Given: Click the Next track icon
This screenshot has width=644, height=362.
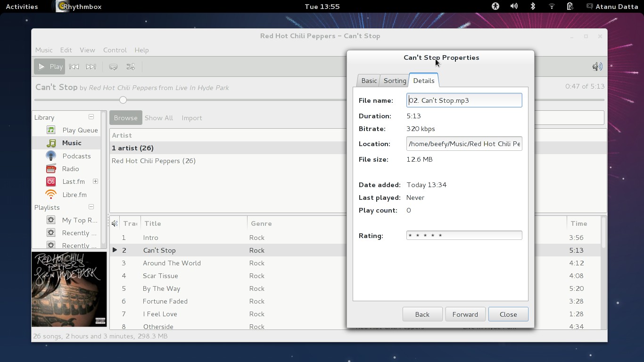Looking at the screenshot, I should coord(91,67).
